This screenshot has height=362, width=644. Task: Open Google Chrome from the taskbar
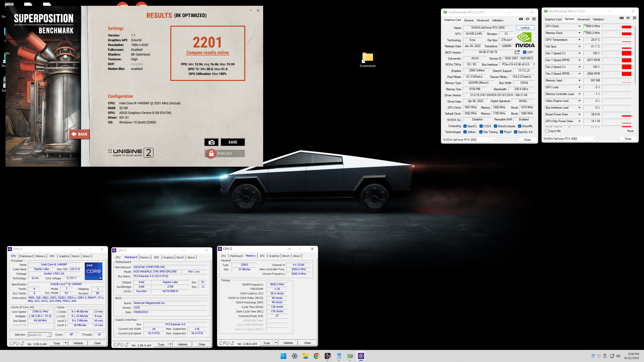click(317, 356)
